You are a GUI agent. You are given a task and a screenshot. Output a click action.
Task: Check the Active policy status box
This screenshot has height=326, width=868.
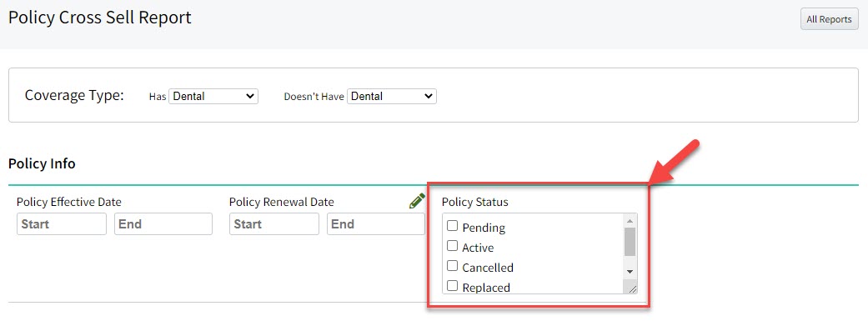point(452,246)
